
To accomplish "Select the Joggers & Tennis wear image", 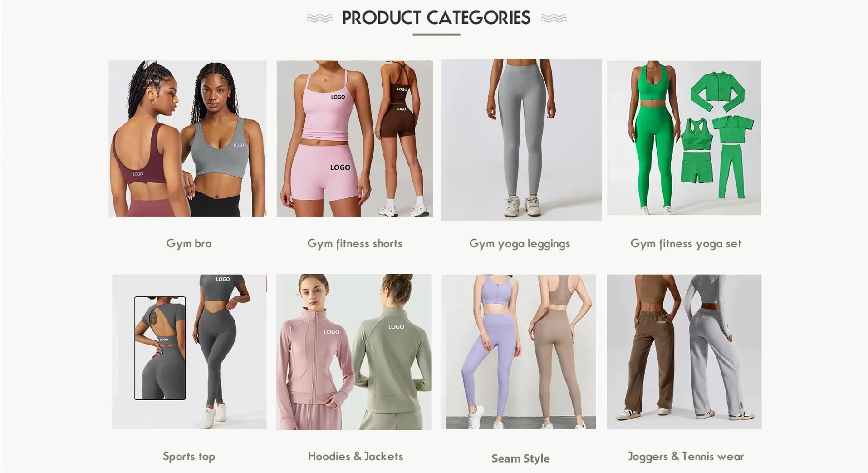I will pos(684,352).
